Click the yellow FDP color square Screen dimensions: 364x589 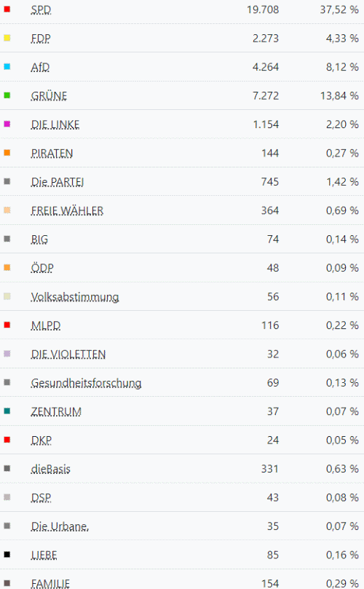[x=7, y=38]
